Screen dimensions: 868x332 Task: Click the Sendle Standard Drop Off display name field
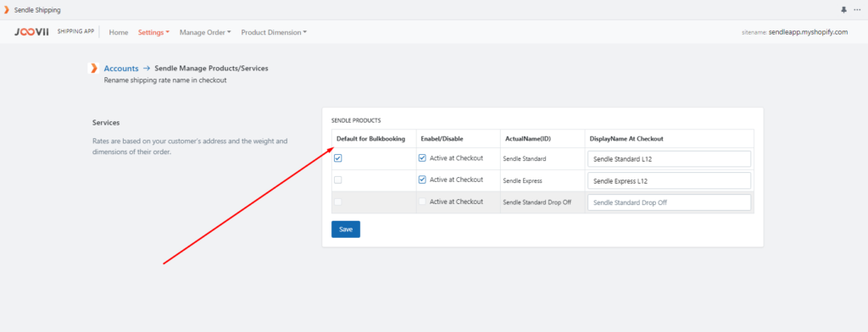[x=670, y=202]
